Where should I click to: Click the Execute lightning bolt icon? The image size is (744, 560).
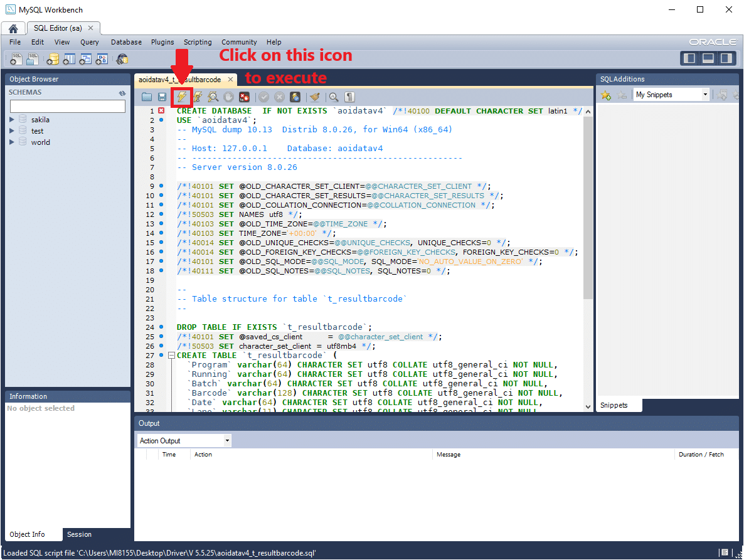(x=182, y=97)
